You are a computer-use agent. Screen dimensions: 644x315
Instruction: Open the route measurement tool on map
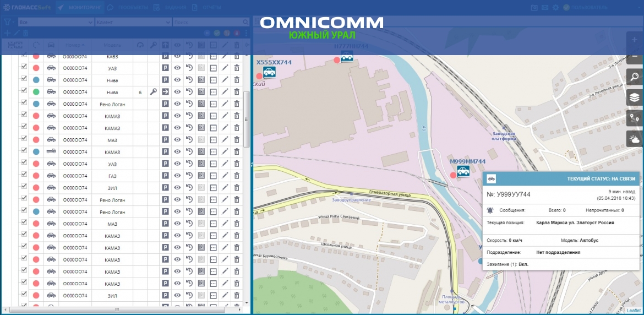(635, 118)
